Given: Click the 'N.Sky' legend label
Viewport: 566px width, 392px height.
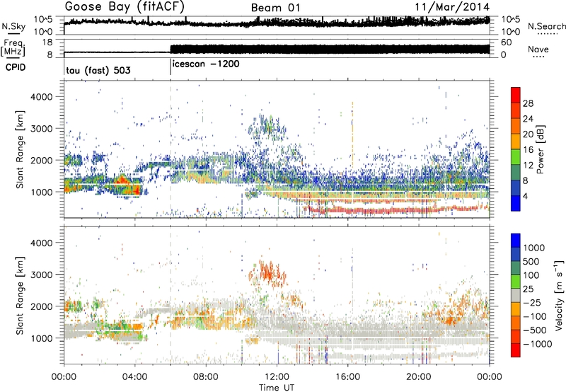Looking at the screenshot, I should tap(13, 26).
